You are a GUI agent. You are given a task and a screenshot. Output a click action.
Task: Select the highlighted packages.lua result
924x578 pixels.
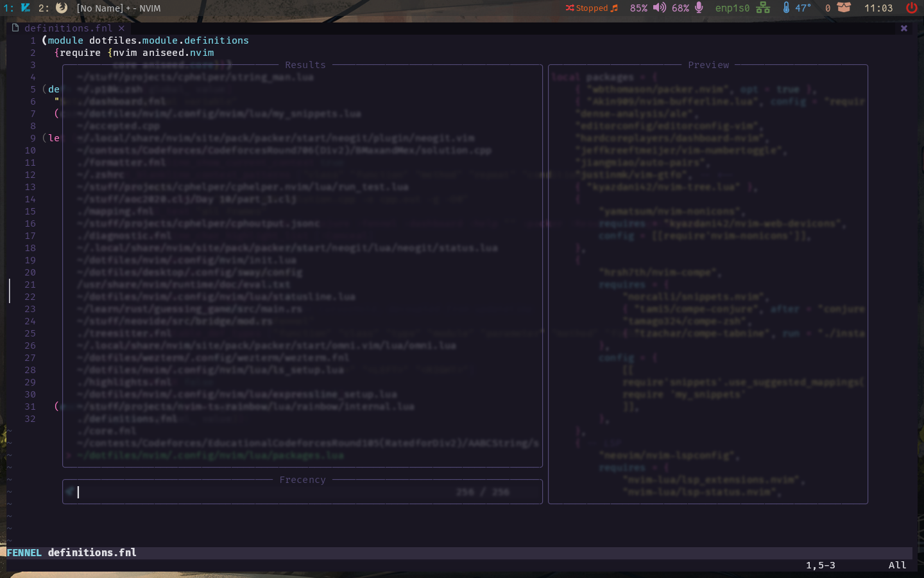(211, 455)
